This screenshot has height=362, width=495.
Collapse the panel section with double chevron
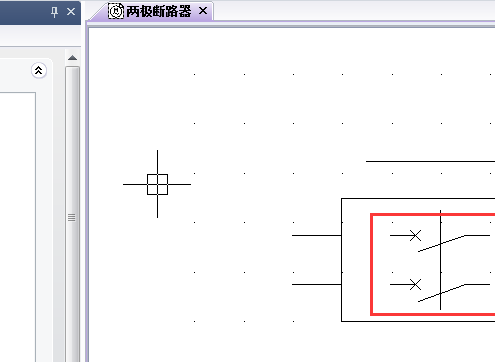point(39,70)
